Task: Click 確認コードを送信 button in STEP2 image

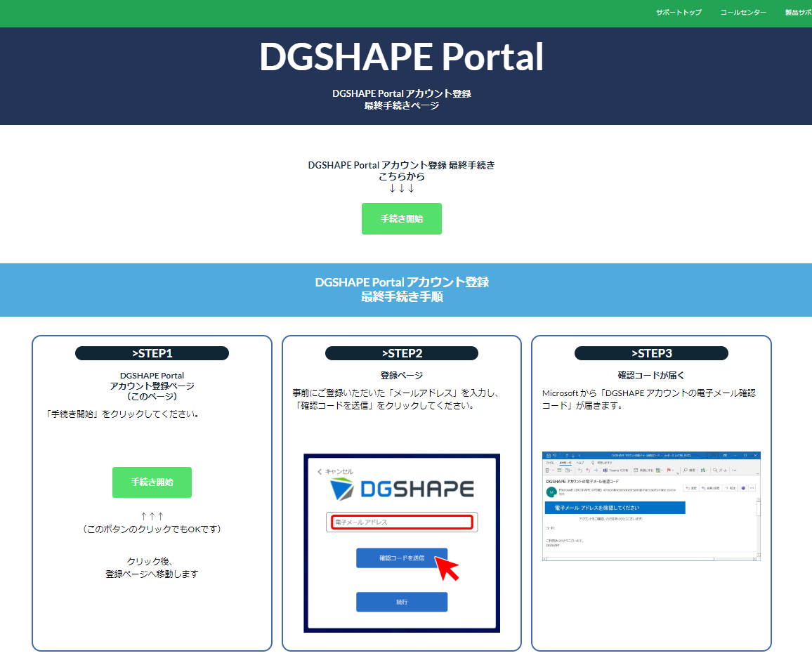Action: (x=401, y=558)
